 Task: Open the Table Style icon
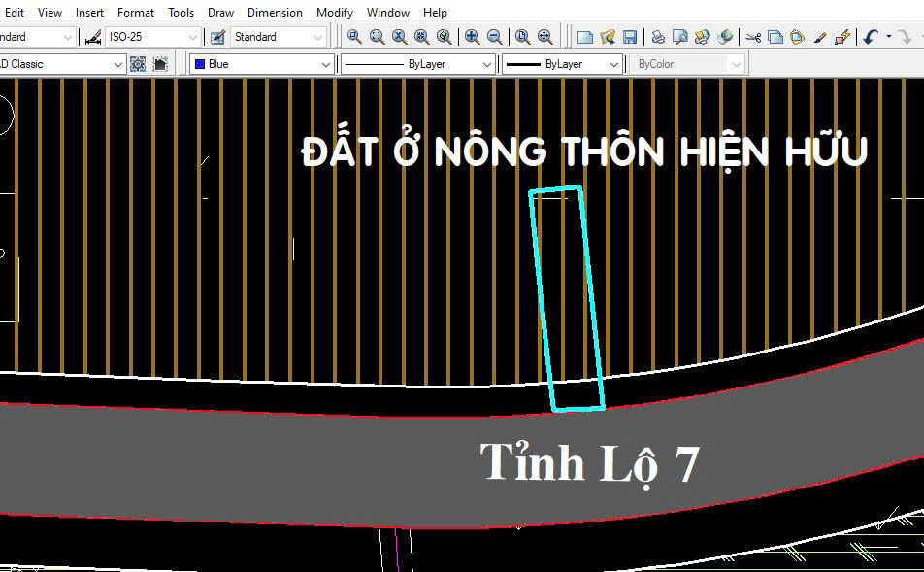217,37
